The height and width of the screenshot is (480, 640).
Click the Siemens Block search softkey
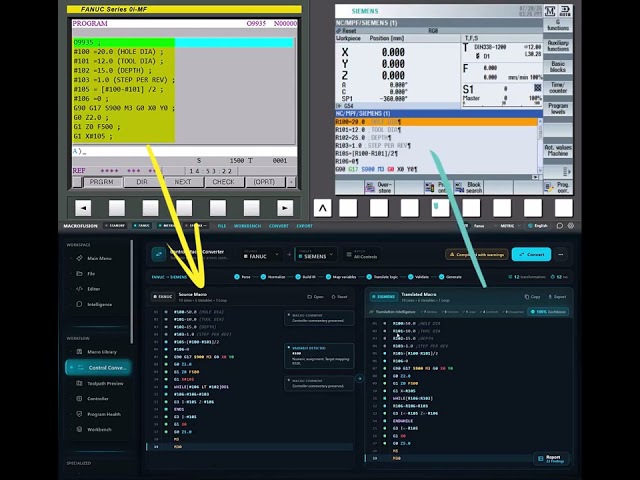469,187
